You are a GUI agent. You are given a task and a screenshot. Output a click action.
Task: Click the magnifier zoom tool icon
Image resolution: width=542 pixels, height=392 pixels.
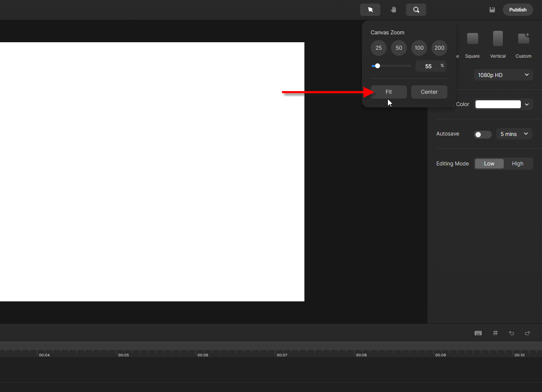click(x=416, y=10)
